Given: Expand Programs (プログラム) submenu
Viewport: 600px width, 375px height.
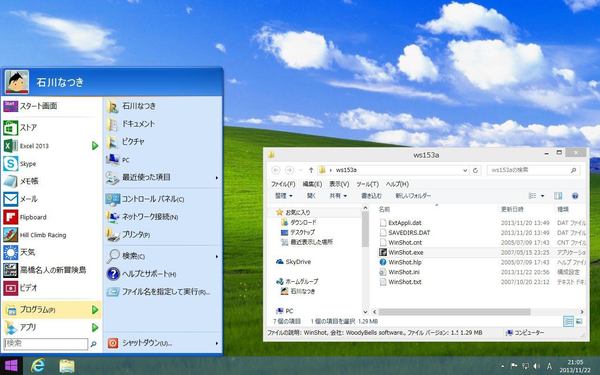Looking at the screenshot, I should 95,310.
